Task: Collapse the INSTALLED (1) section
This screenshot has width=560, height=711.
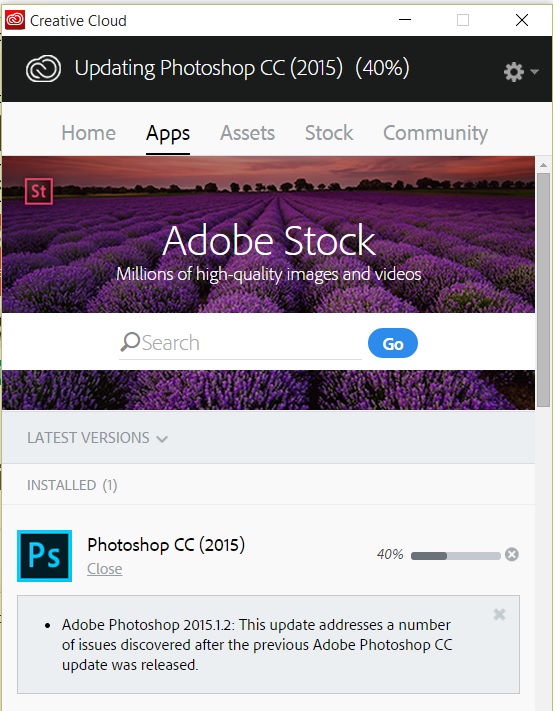Action: coord(72,485)
